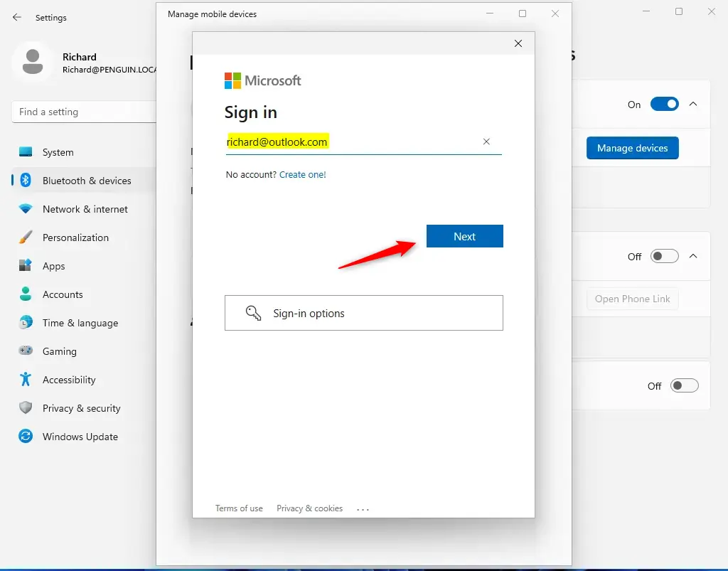This screenshot has width=728, height=571.
Task: Click the Sign-in options button
Action: point(364,313)
